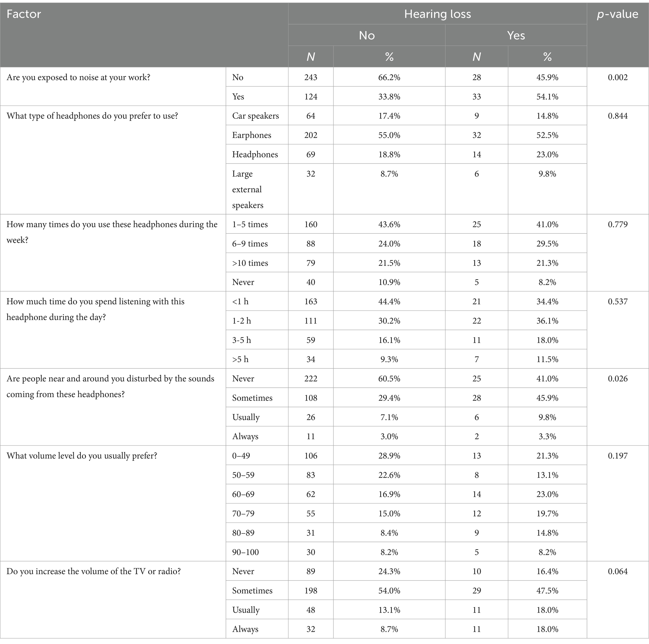Viewport: 649px width, 644px height.
Task: Select the p-value 0.026 cell
Action: [617, 379]
